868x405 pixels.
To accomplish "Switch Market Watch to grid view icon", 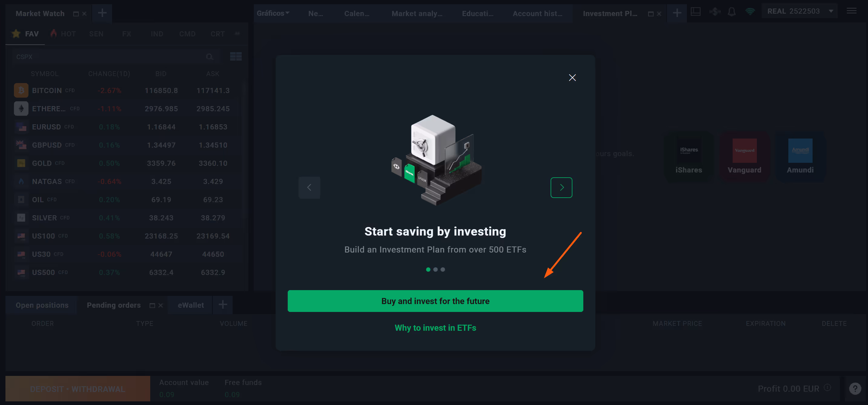I will (x=236, y=56).
